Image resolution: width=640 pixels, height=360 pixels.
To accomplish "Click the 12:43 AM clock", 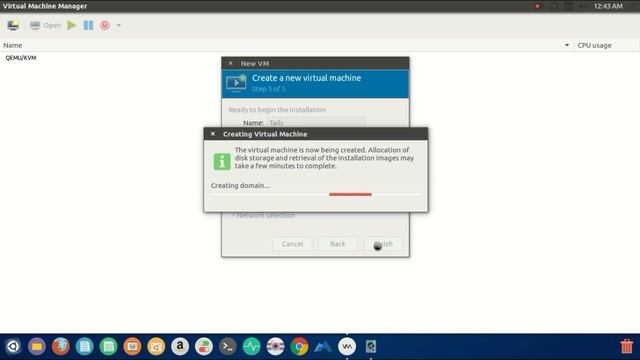I will (x=608, y=6).
